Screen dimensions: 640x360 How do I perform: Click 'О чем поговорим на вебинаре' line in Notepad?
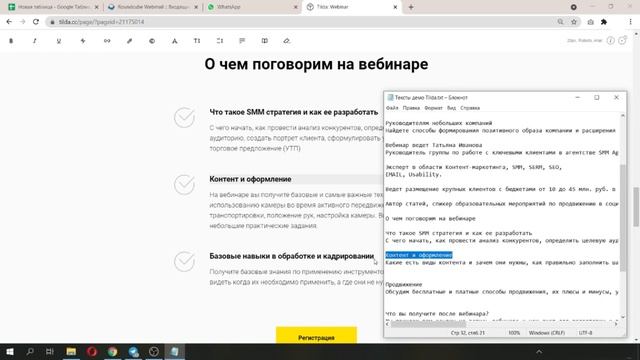tap(430, 218)
